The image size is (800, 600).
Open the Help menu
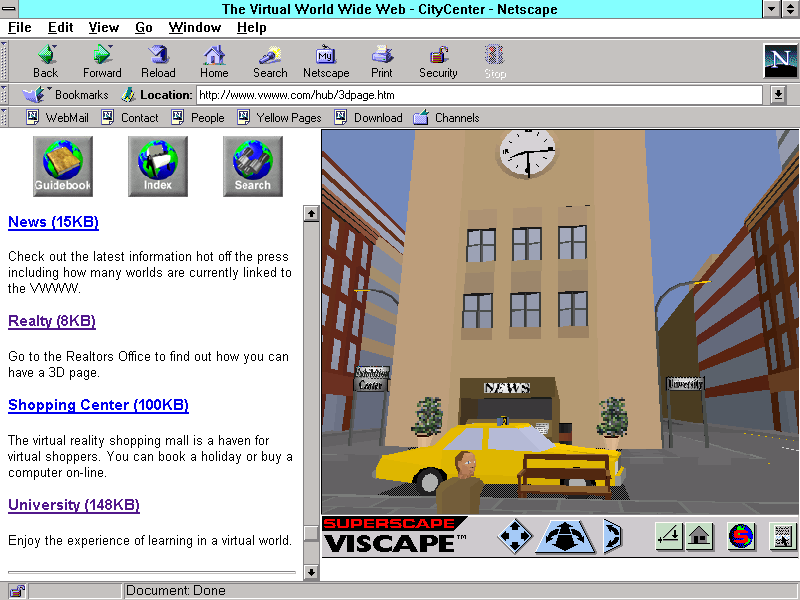(252, 28)
